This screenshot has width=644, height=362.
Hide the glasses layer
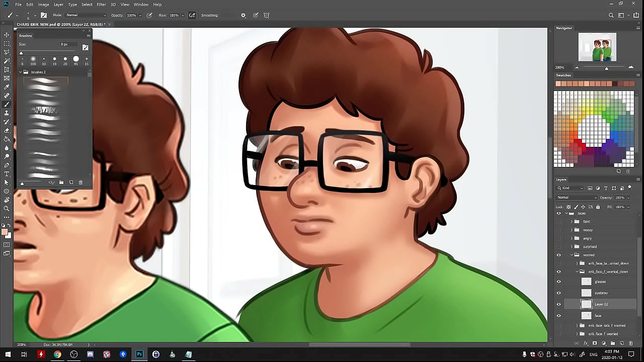click(x=558, y=282)
